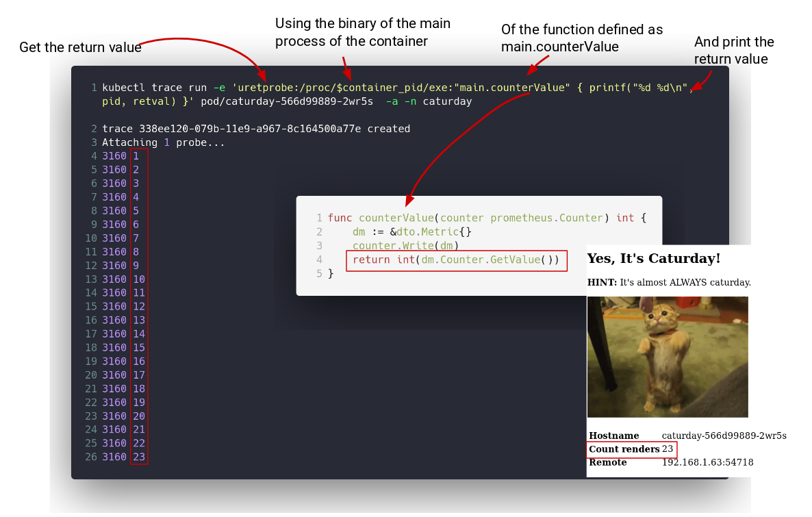Click the Remote address 192.168.1.63:54718
The width and height of the screenshot is (812, 517).
point(707,462)
